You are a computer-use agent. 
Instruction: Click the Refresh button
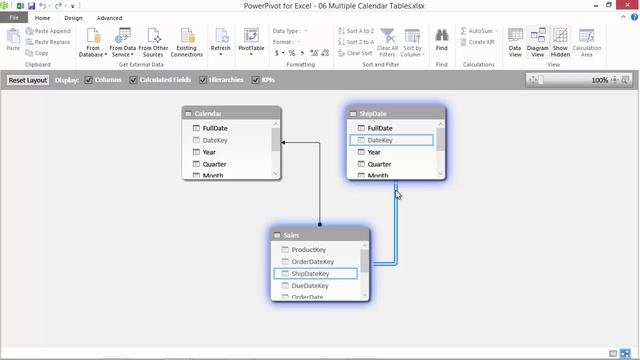(x=221, y=42)
